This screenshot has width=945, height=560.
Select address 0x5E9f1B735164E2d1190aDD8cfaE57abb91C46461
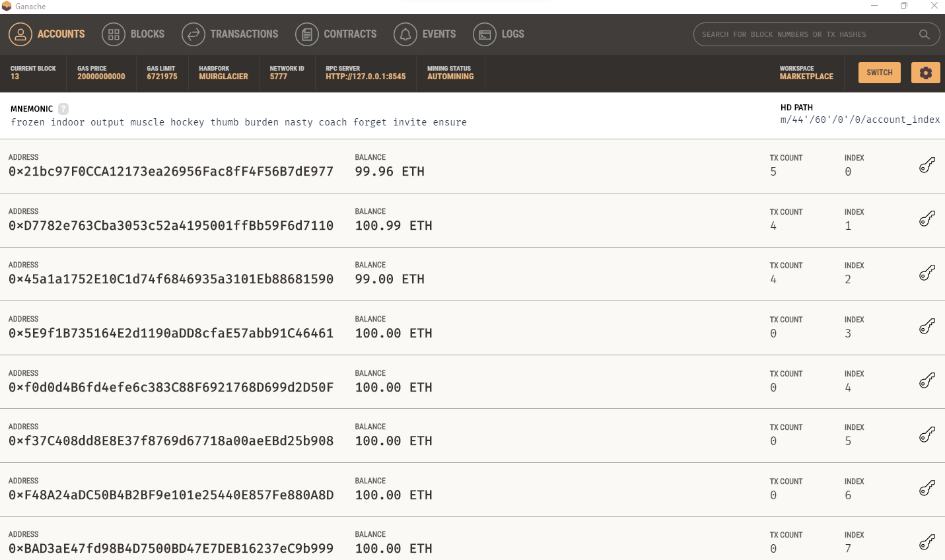[171, 333]
